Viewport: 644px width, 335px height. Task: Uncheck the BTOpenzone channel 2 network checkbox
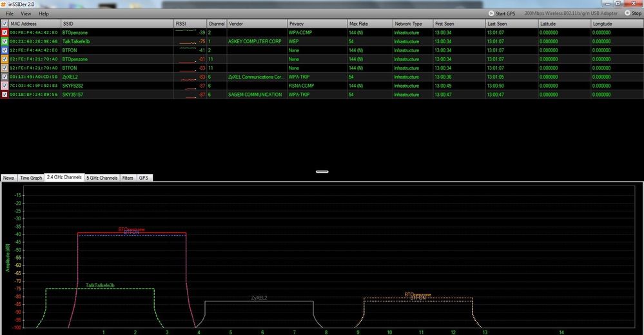click(x=5, y=32)
